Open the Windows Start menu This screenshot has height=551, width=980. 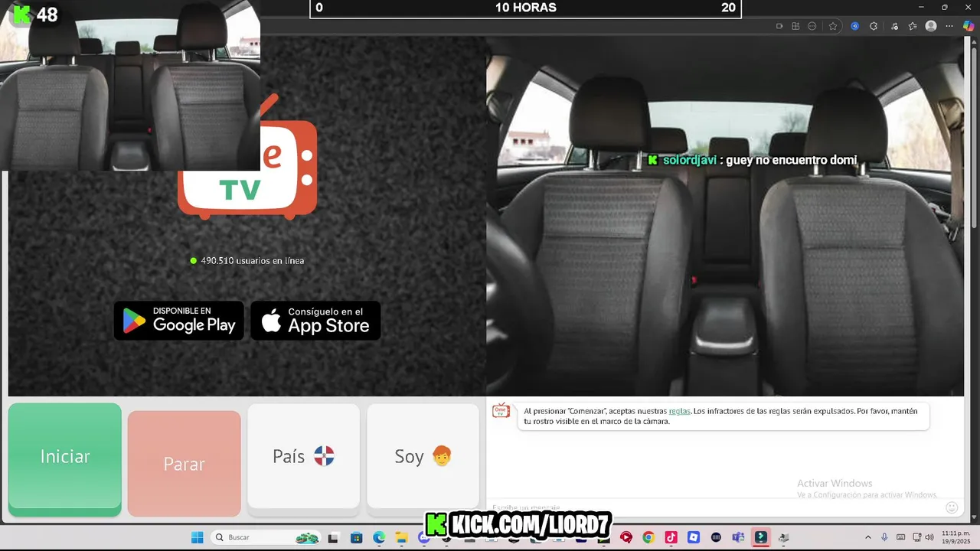[197, 537]
